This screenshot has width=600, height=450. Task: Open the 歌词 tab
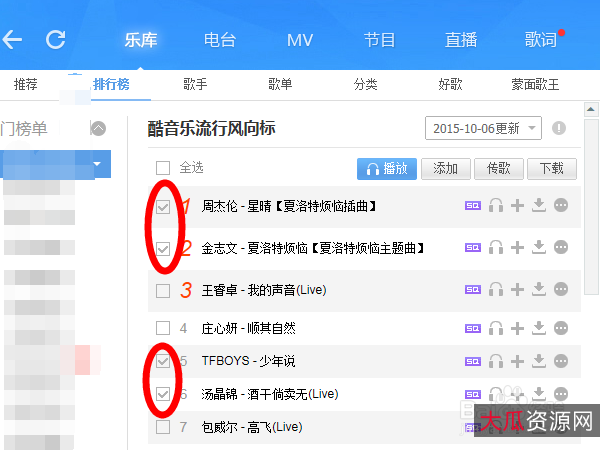[541, 40]
